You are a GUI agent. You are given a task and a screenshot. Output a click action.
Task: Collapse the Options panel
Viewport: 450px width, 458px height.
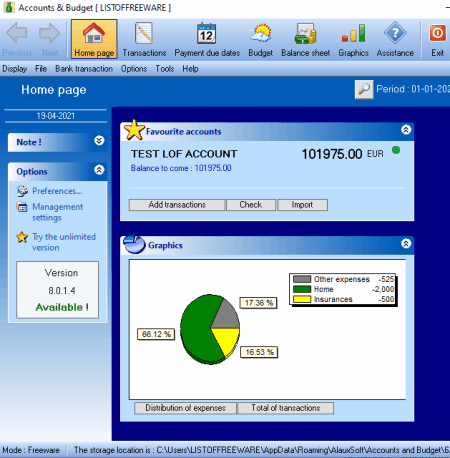point(99,170)
